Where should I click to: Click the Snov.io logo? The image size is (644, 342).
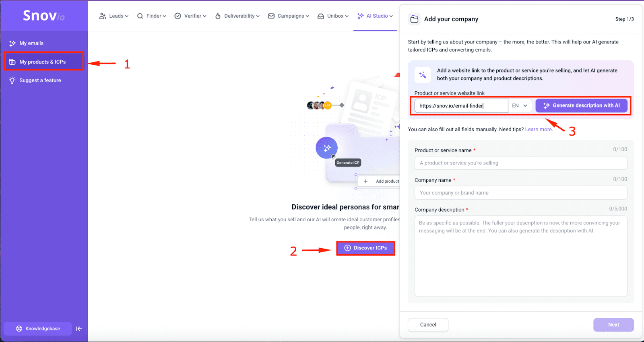tap(43, 16)
